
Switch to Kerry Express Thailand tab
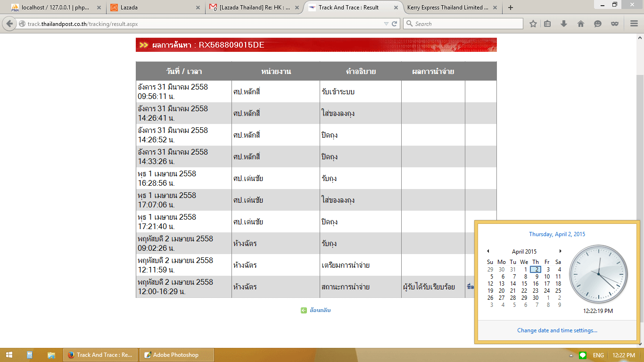pos(451,8)
